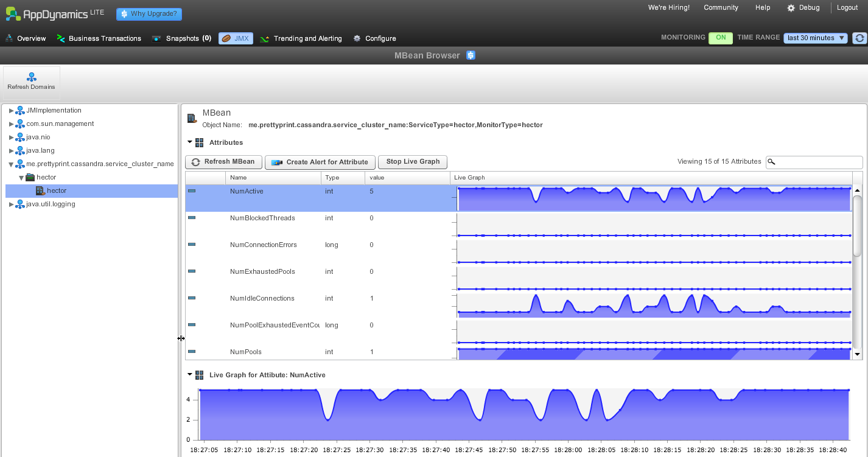Click Refresh Domains button
The image size is (868, 457).
(x=32, y=82)
